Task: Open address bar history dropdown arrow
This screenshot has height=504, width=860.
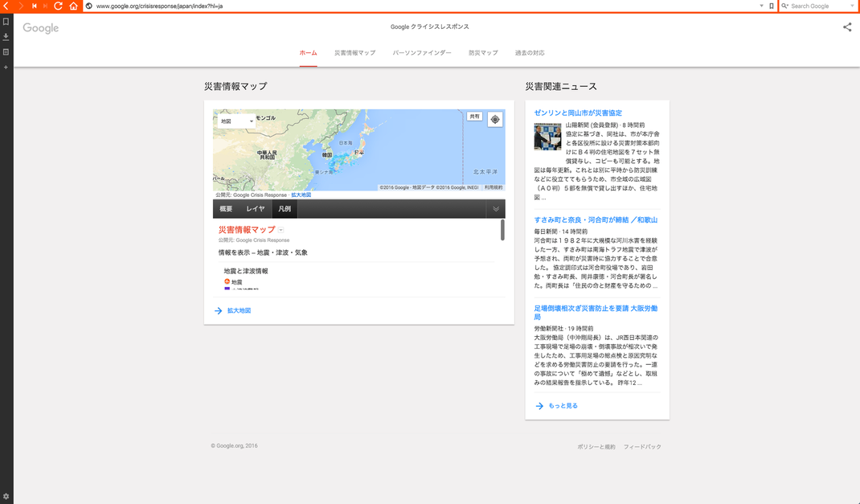Action: pos(761,6)
